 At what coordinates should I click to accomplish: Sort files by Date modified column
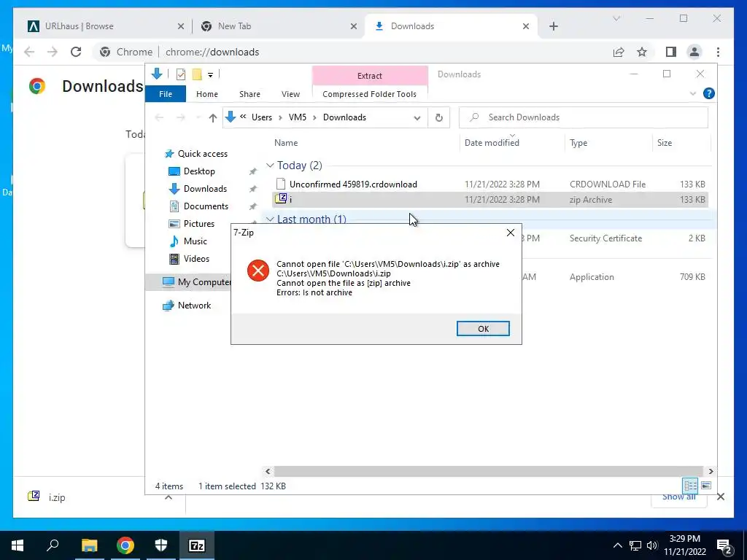click(492, 143)
